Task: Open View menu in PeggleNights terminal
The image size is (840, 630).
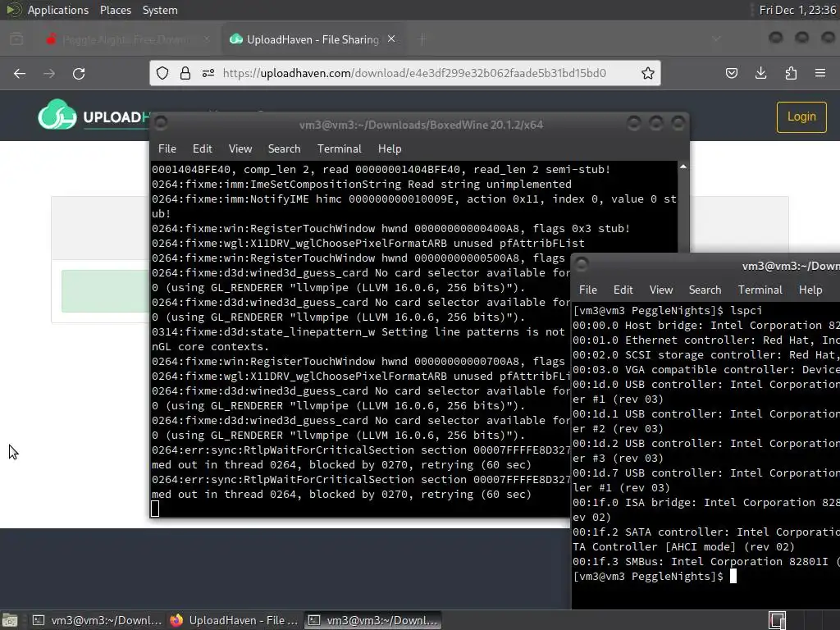Action: point(661,290)
